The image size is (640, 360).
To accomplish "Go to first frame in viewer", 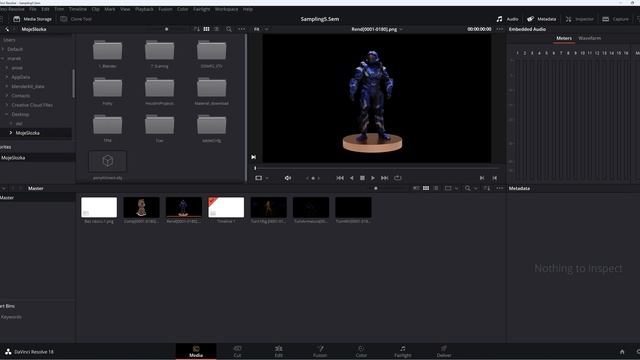I will (x=340, y=178).
